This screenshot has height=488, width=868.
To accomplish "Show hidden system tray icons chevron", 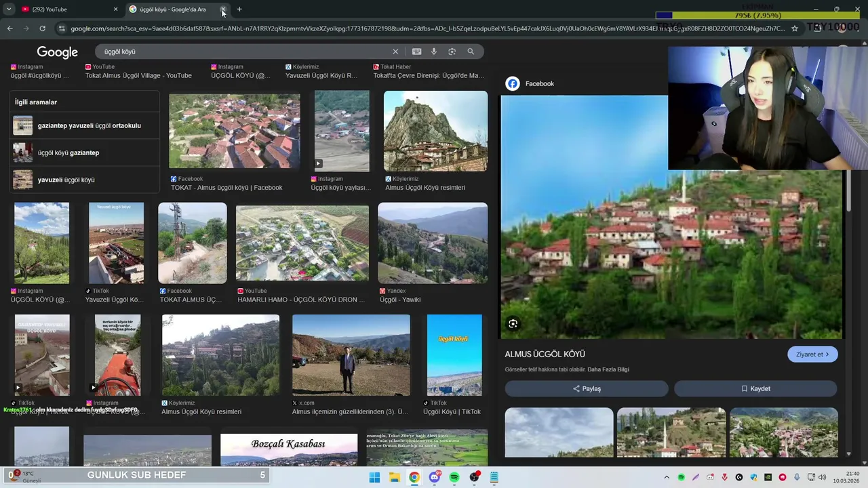I will [x=667, y=477].
